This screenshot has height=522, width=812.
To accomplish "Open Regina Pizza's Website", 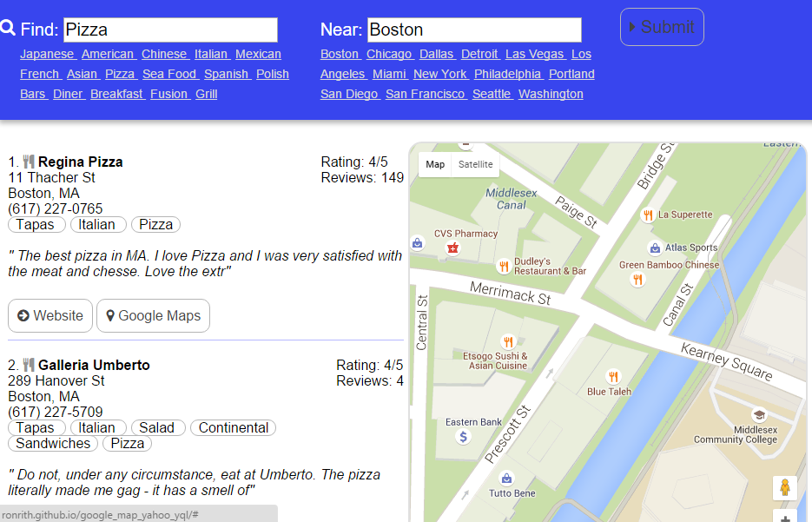I will click(x=50, y=315).
